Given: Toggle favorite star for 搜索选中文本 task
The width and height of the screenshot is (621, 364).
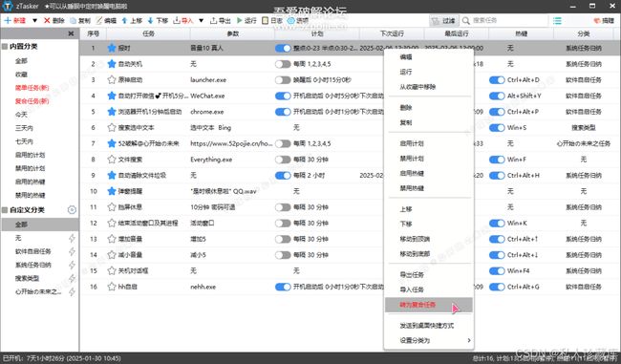Looking at the screenshot, I should [112, 127].
